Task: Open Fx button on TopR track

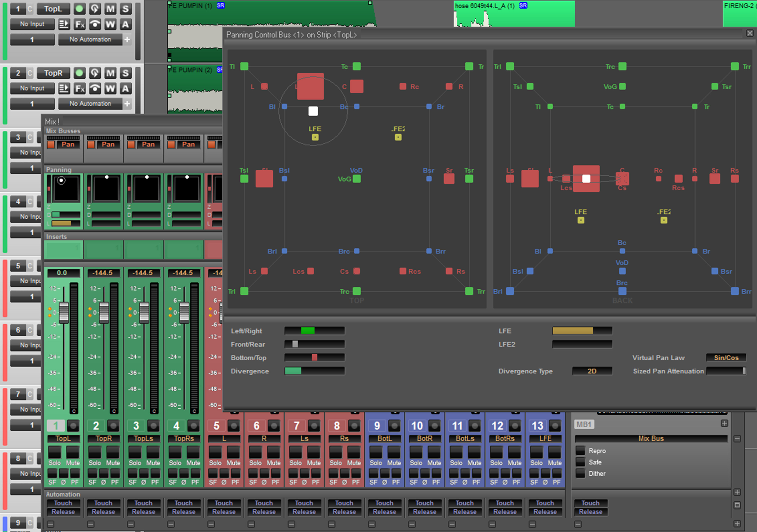Action: [x=80, y=88]
